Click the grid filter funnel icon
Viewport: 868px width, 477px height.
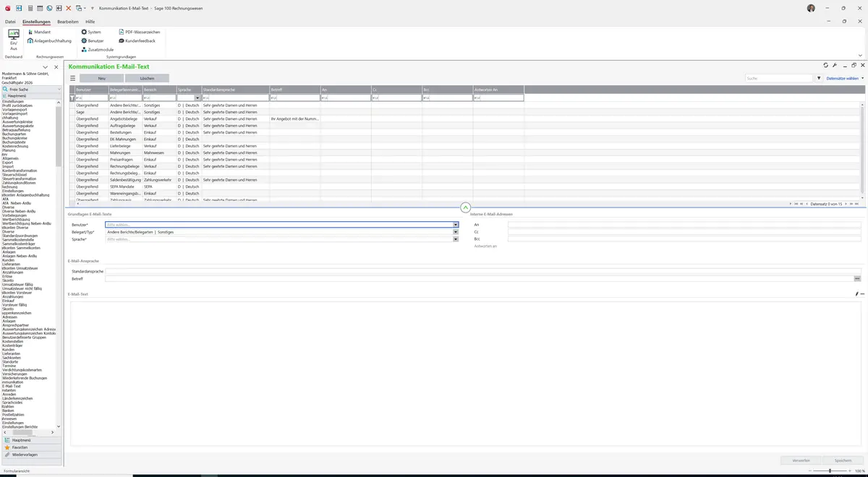72,98
